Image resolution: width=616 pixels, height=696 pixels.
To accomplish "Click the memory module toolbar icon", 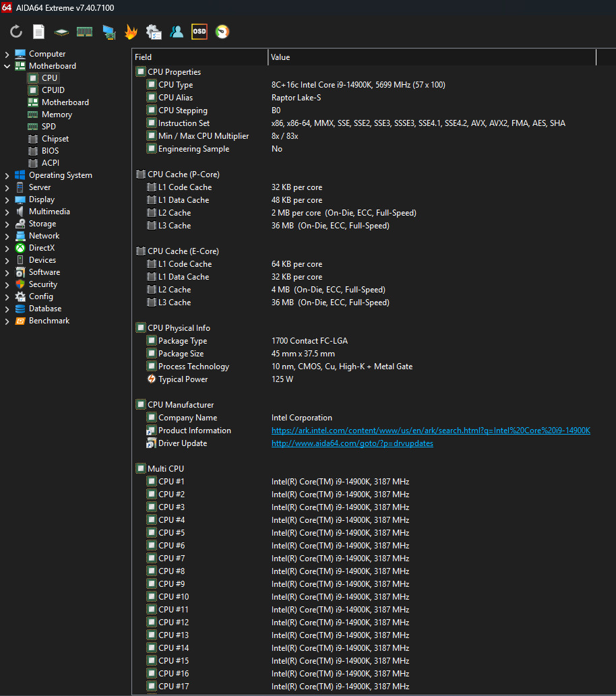I will 84,32.
